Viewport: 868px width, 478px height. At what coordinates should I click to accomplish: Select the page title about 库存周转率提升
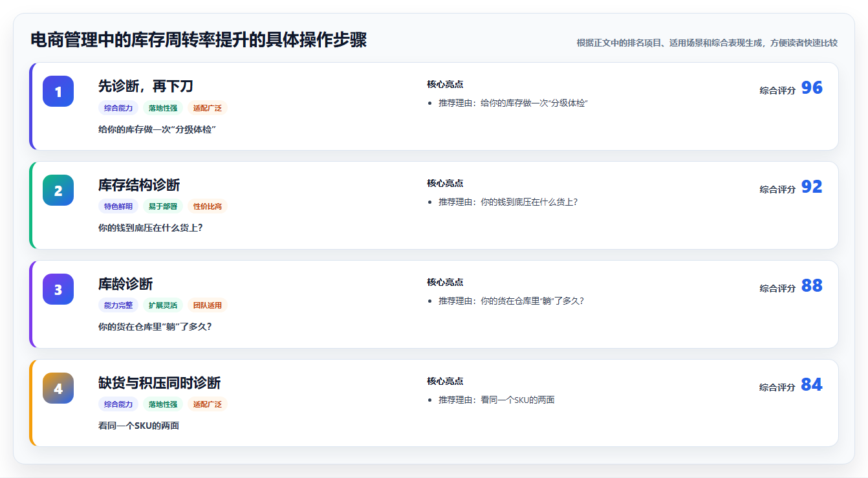tap(199, 40)
